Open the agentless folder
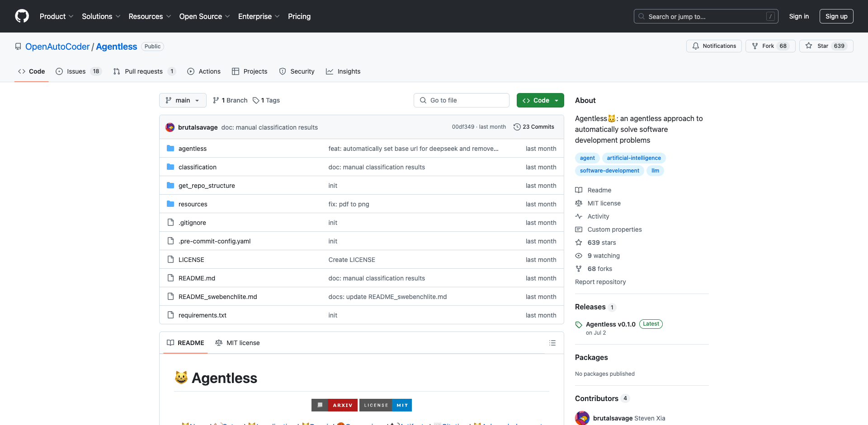This screenshot has width=868, height=425. click(193, 149)
